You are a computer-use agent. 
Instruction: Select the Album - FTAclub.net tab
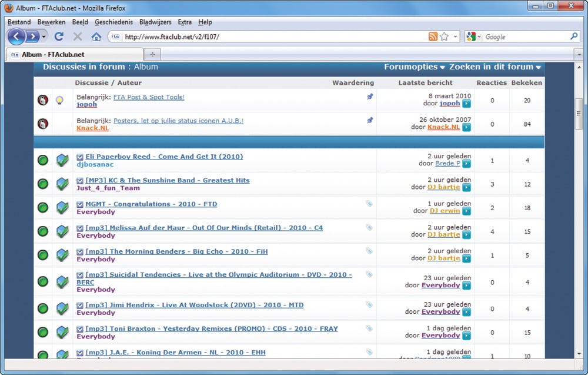pyautogui.click(x=74, y=54)
